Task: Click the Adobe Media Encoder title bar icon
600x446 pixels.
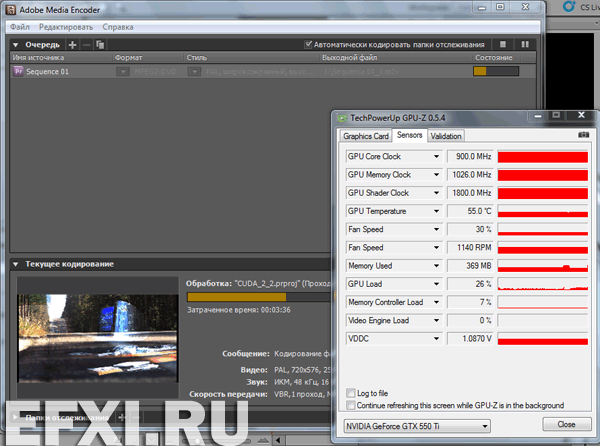Action: 11,10
